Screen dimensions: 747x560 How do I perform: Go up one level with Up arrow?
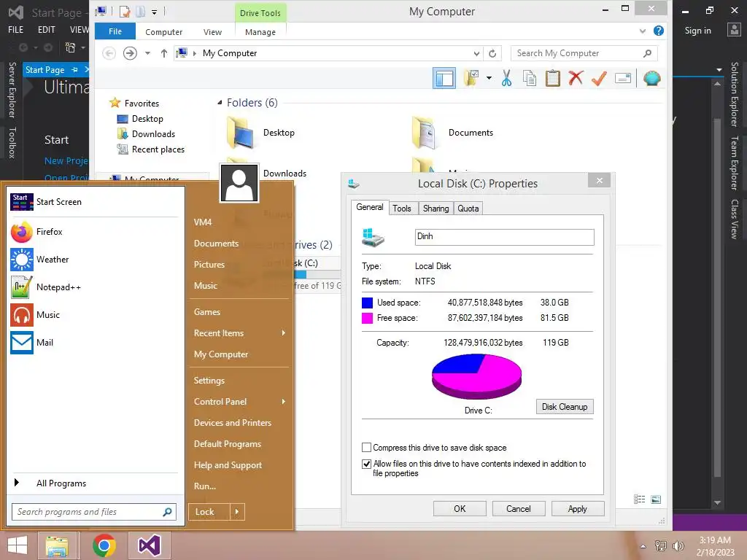[x=164, y=53]
